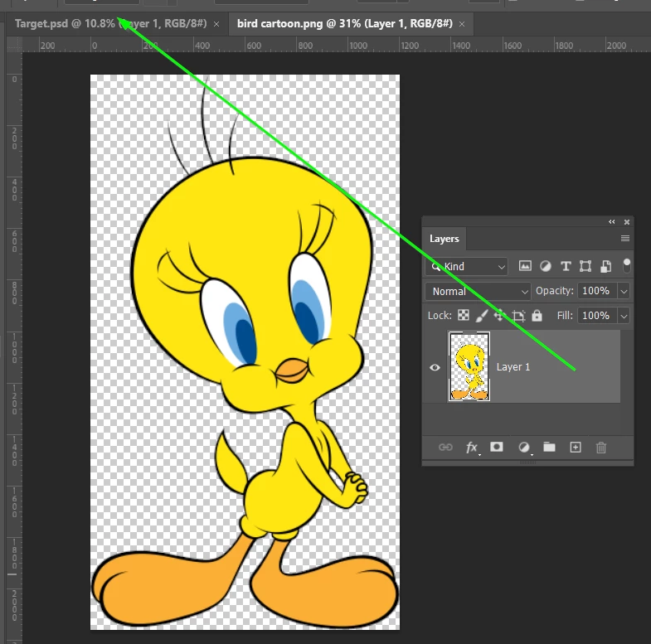Hide Layer 1 with the eye icon
This screenshot has height=644, width=651.
(435, 367)
